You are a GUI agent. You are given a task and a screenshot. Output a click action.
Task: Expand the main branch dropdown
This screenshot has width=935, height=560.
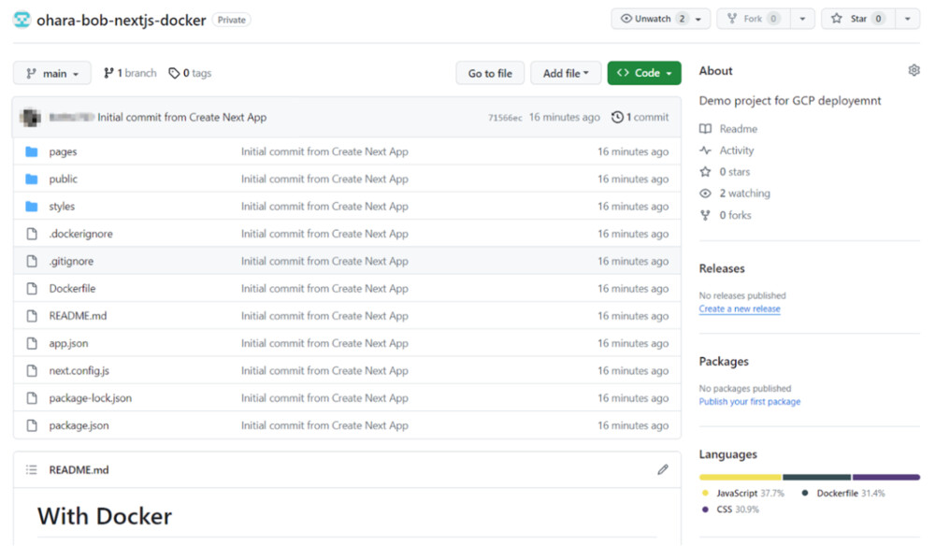tap(52, 73)
